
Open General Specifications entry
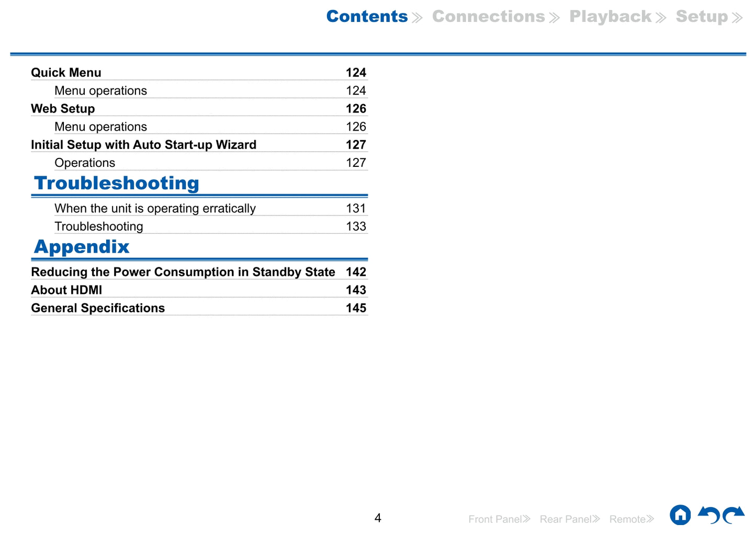pos(98,309)
